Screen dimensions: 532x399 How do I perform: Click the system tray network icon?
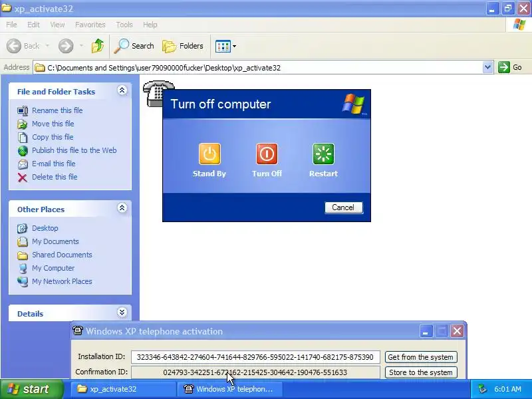tap(482, 389)
